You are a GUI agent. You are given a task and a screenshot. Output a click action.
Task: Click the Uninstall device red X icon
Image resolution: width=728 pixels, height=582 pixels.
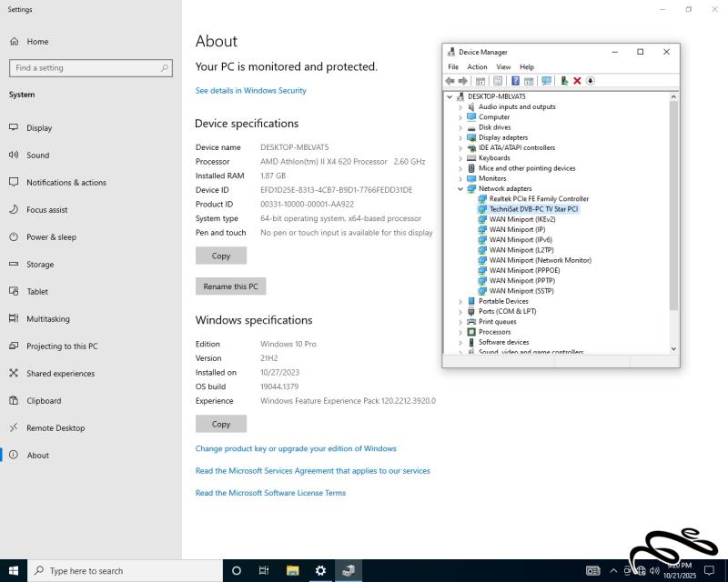[577, 81]
